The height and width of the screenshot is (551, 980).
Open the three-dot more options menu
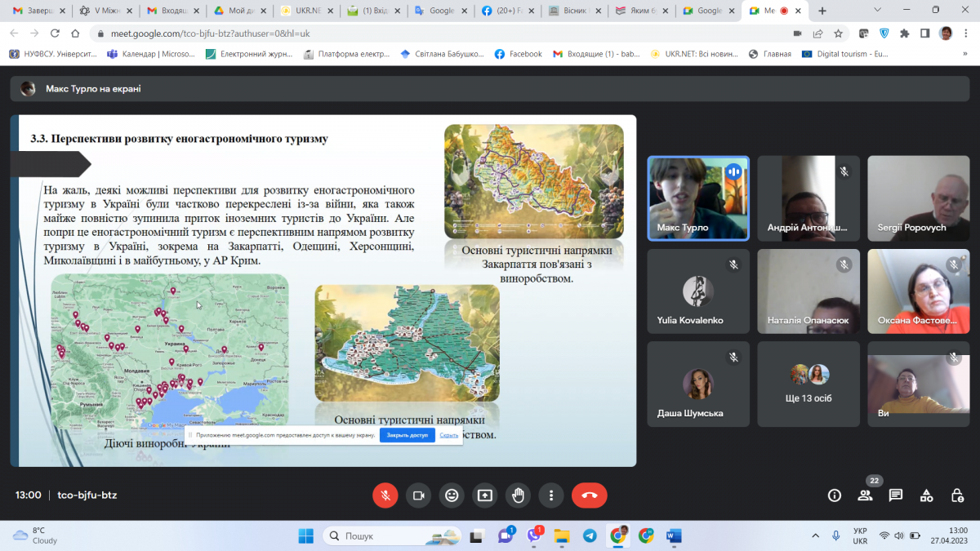point(551,495)
